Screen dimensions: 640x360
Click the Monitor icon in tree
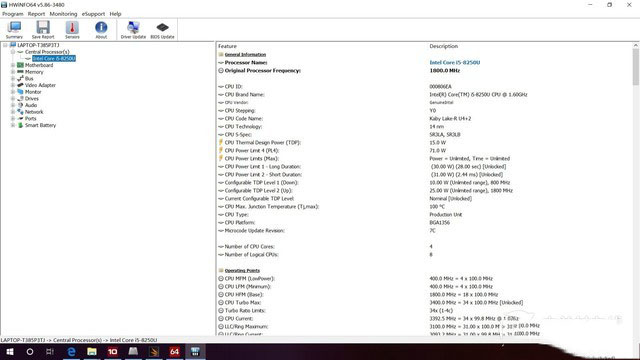pyautogui.click(x=20, y=92)
